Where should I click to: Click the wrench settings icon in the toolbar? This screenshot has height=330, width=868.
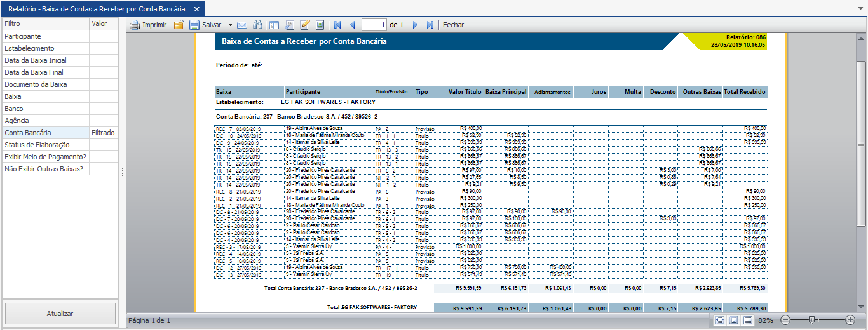point(289,25)
